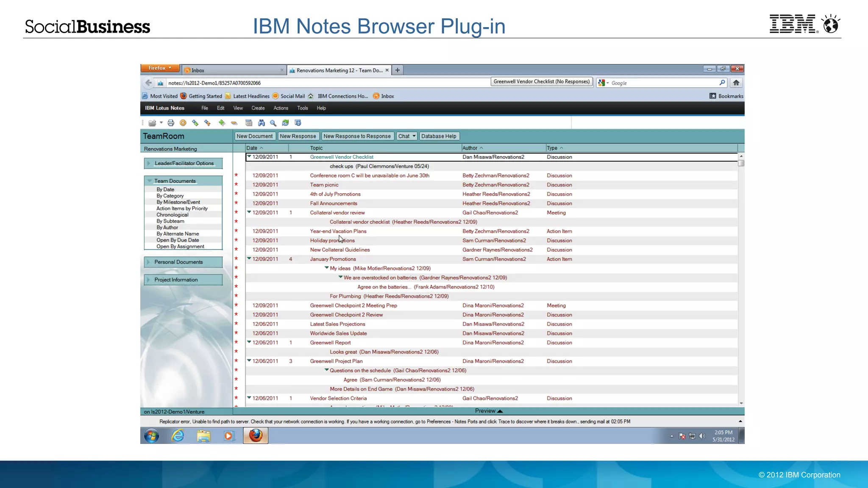This screenshot has height=488, width=868.
Task: Click the Firefox taskbar icon
Action: (x=256, y=436)
